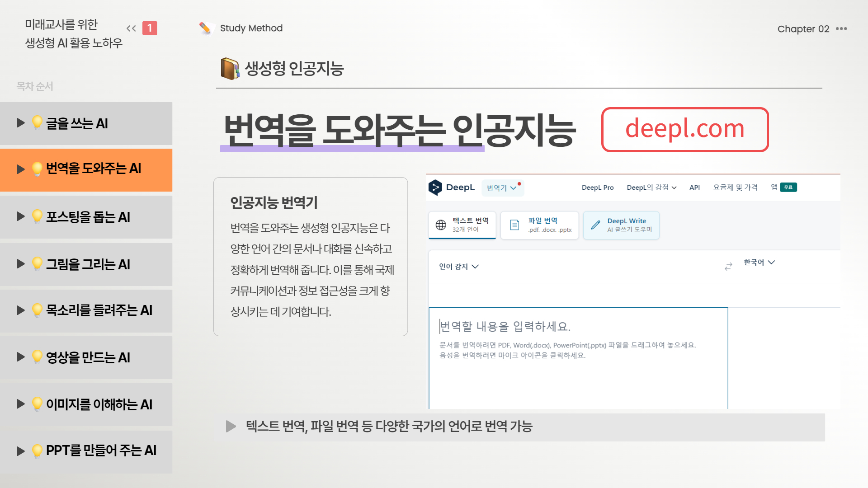
Task: Click the DeepL logo icon
Action: (435, 187)
